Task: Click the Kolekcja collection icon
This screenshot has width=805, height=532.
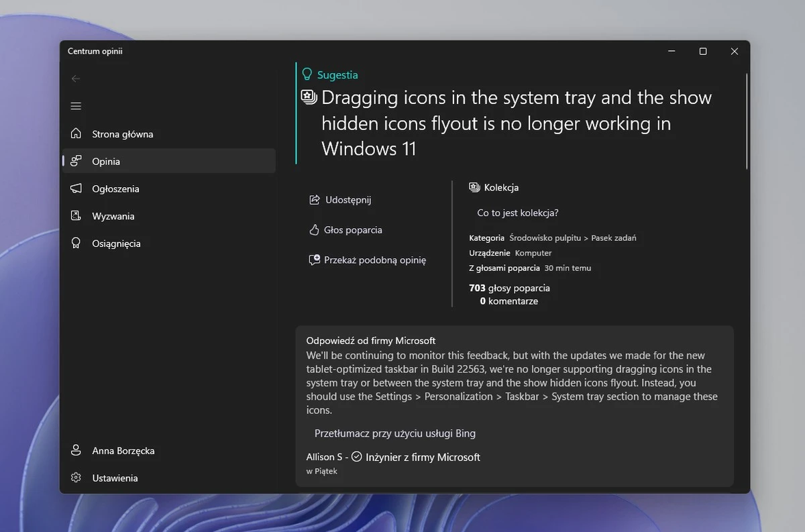Action: coord(474,188)
